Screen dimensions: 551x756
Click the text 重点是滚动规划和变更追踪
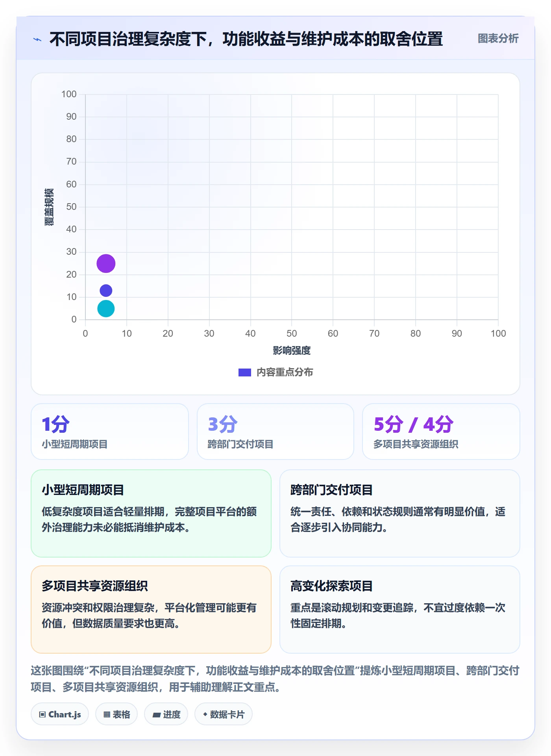point(352,608)
